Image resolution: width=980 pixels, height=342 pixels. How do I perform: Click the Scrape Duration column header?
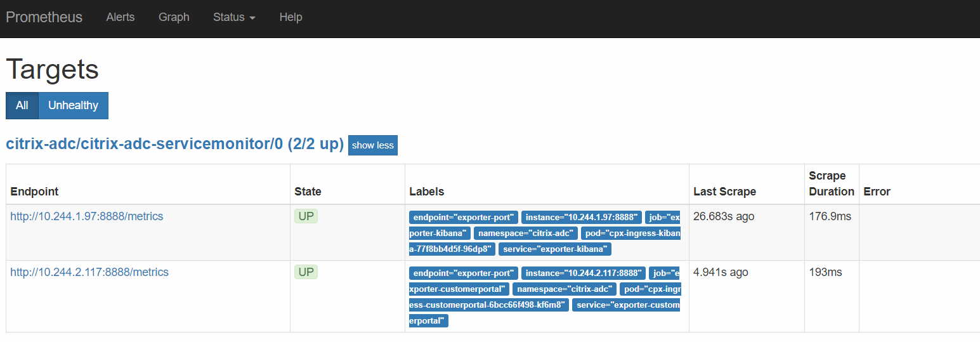(832, 183)
